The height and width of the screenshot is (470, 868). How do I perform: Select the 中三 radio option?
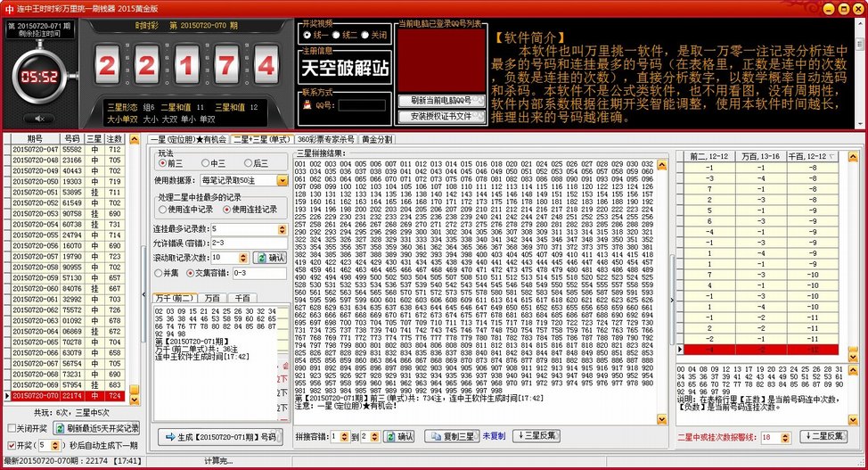click(208, 163)
